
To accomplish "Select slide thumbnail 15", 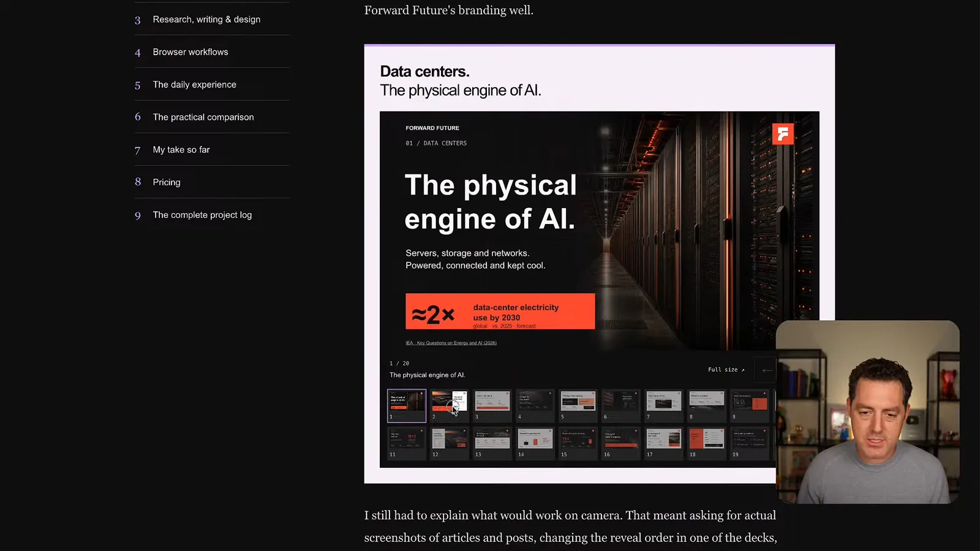I will coord(578,443).
